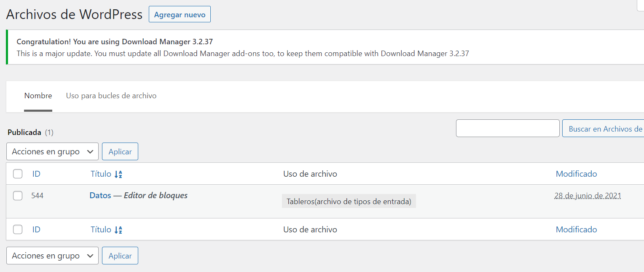This screenshot has width=644, height=272.
Task: Expand the lower Acciones en grupo dropdown
Action: pos(52,256)
